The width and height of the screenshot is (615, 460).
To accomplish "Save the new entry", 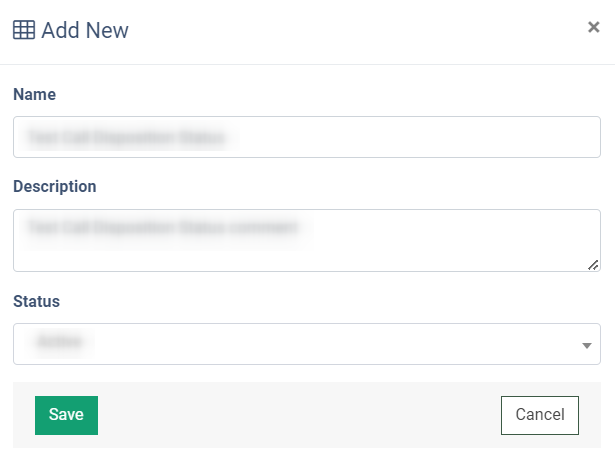I will [66, 415].
